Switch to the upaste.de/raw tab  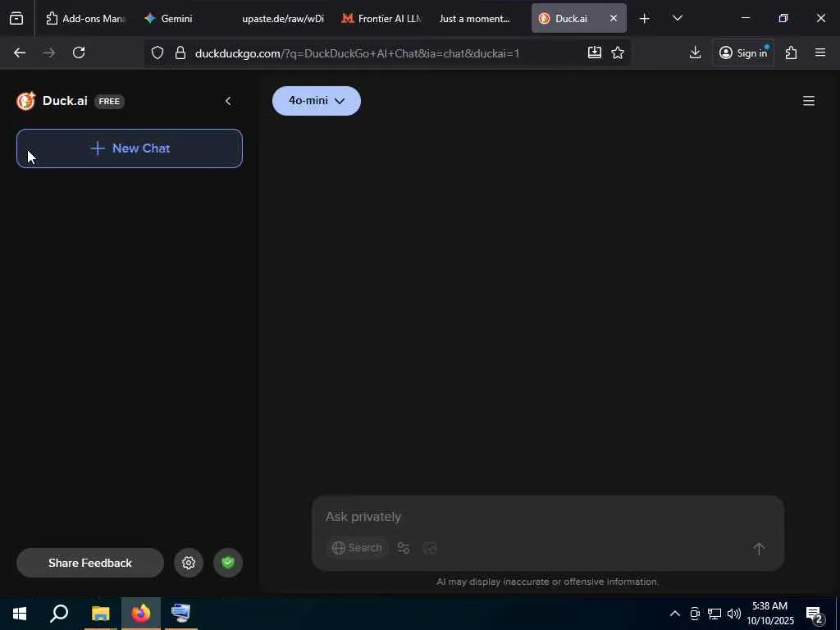(282, 19)
